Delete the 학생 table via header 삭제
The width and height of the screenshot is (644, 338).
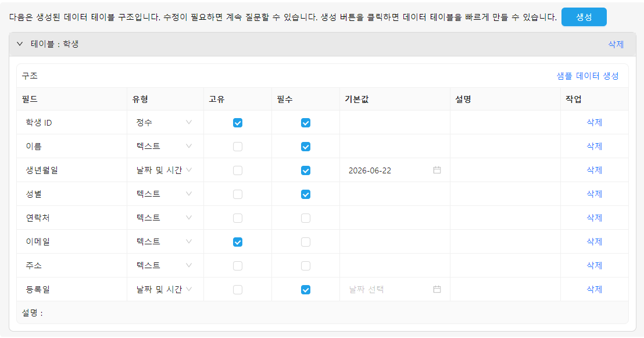pyautogui.click(x=616, y=44)
